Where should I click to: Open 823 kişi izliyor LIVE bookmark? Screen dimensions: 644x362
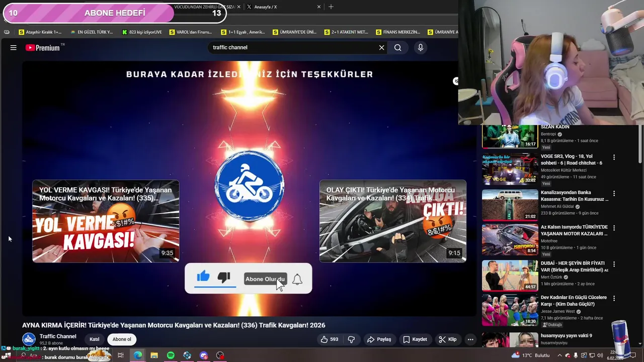click(142, 32)
